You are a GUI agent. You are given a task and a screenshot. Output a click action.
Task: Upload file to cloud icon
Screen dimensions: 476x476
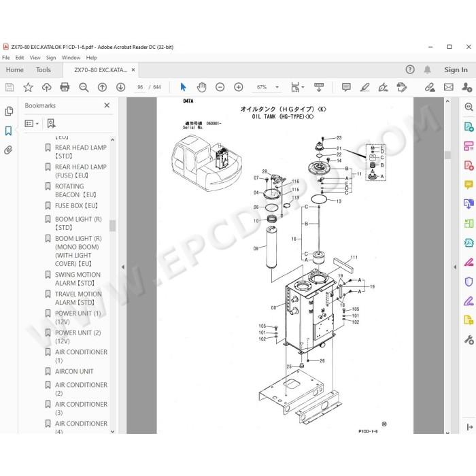tap(46, 88)
